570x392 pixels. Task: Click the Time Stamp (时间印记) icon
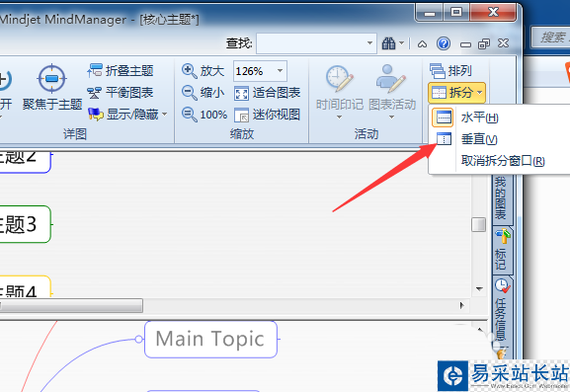click(x=339, y=78)
